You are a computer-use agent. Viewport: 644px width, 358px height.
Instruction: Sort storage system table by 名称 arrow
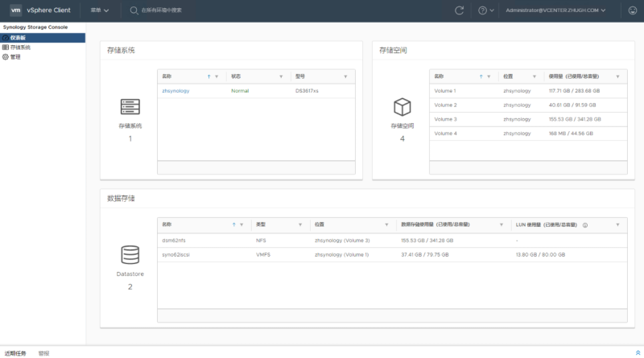[208, 76]
